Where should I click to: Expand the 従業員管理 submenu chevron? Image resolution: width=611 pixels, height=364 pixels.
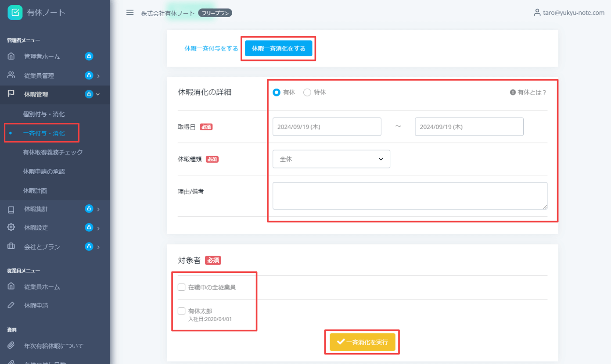[x=98, y=76]
